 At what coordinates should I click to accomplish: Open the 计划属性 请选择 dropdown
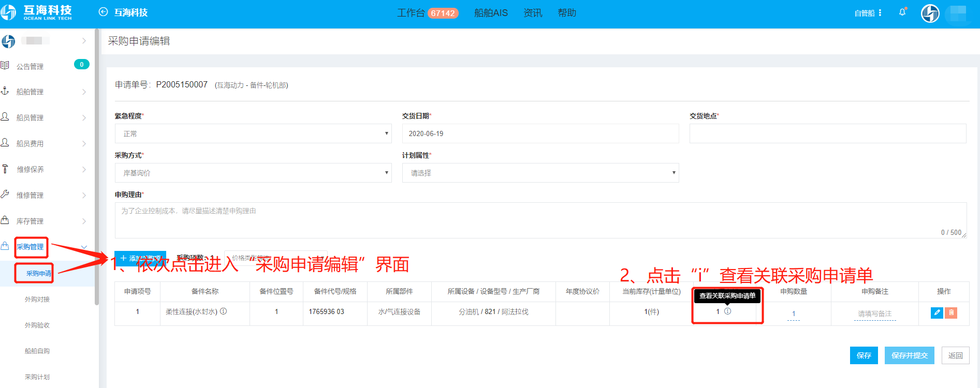coord(540,173)
